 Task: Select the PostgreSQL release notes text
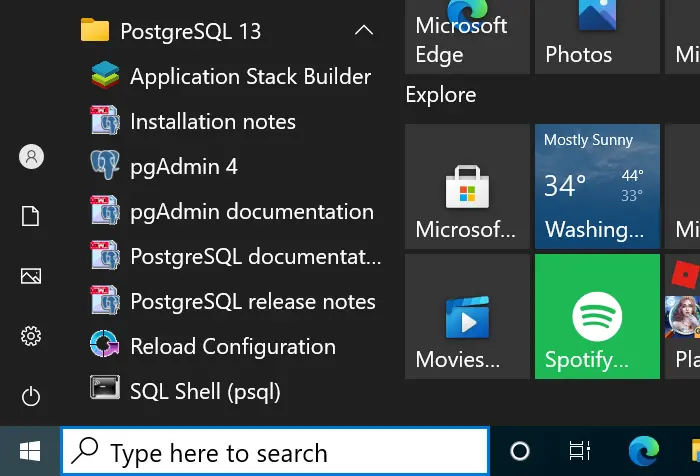click(253, 301)
